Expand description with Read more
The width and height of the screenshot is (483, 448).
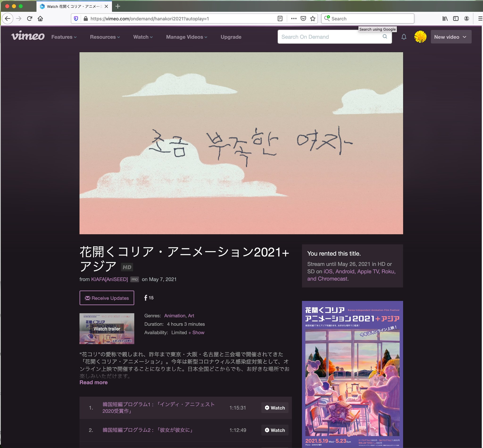tap(94, 383)
